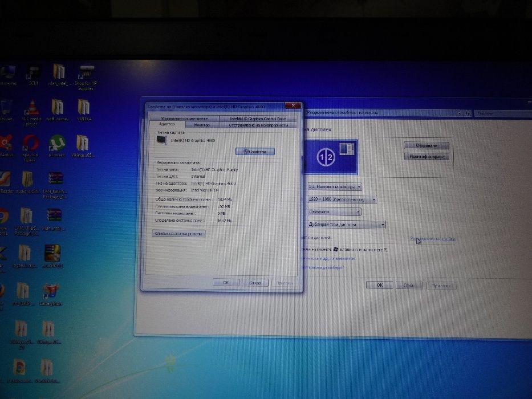
Task: Switch to the Монитор tab
Action: click(202, 125)
